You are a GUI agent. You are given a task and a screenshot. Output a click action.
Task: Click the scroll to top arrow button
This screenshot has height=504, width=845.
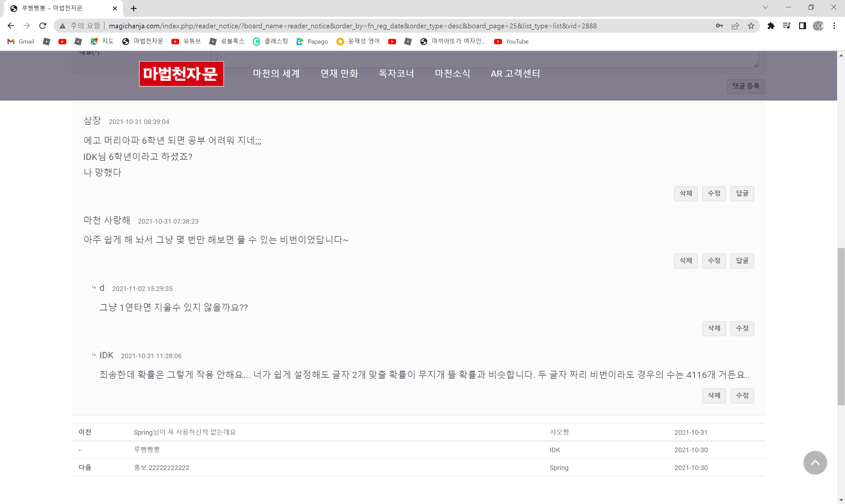[816, 462]
